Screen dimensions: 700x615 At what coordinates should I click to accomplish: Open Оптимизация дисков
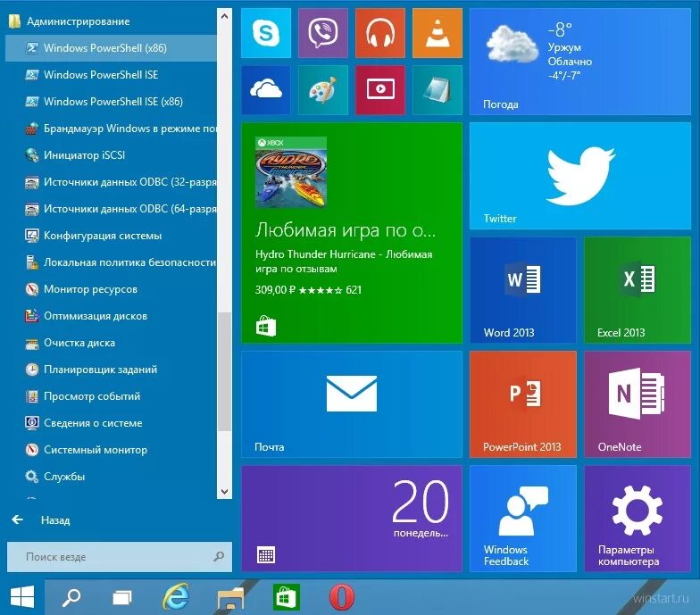pos(111,316)
